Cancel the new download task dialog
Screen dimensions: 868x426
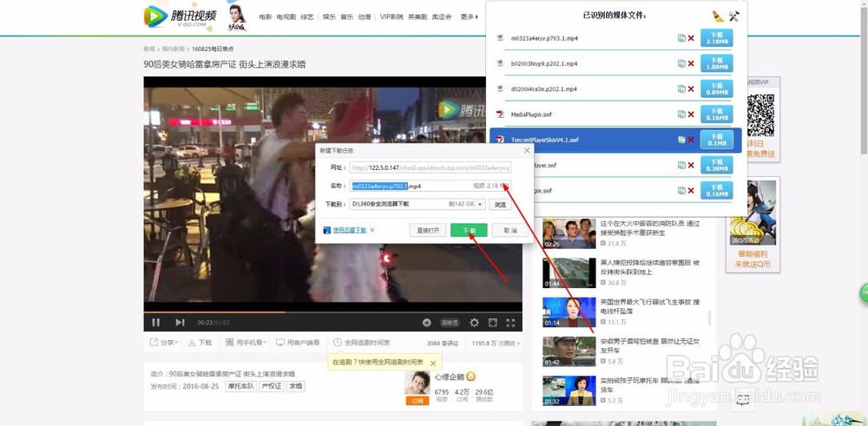coord(510,230)
